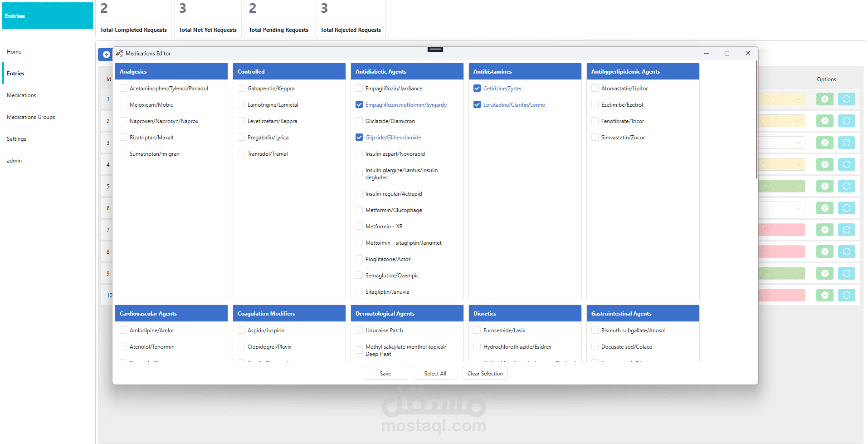868x444 pixels.
Task: Click the blue refresh icon in row 3
Action: pos(846,143)
